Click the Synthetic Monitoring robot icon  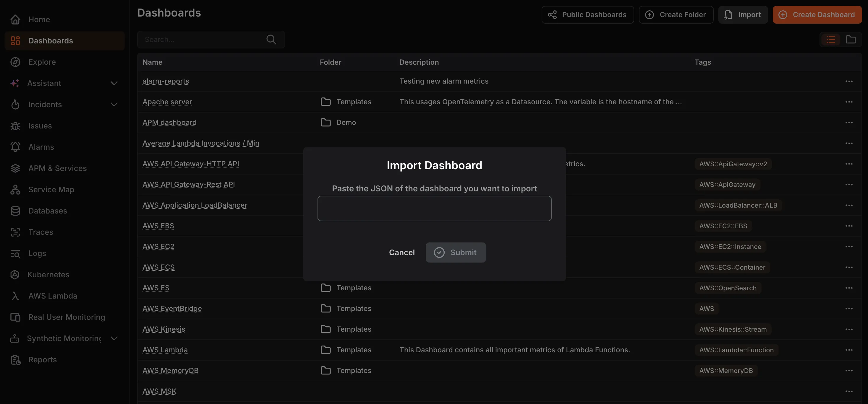tap(15, 338)
